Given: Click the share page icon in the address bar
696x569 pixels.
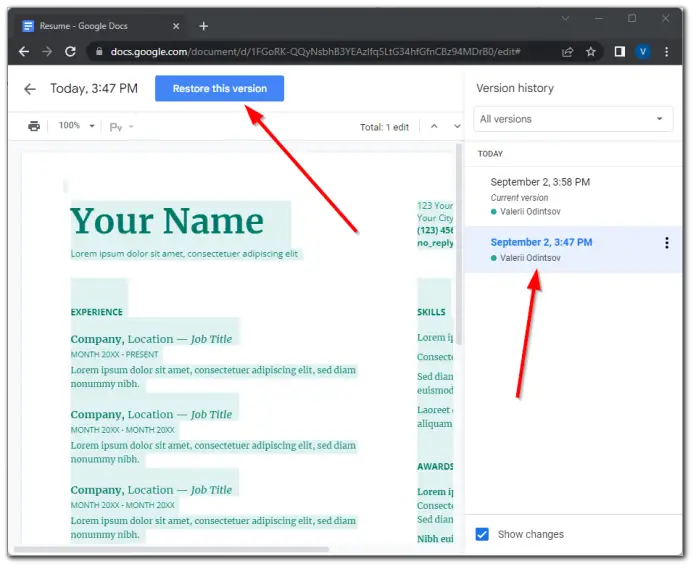Looking at the screenshot, I should 567,52.
